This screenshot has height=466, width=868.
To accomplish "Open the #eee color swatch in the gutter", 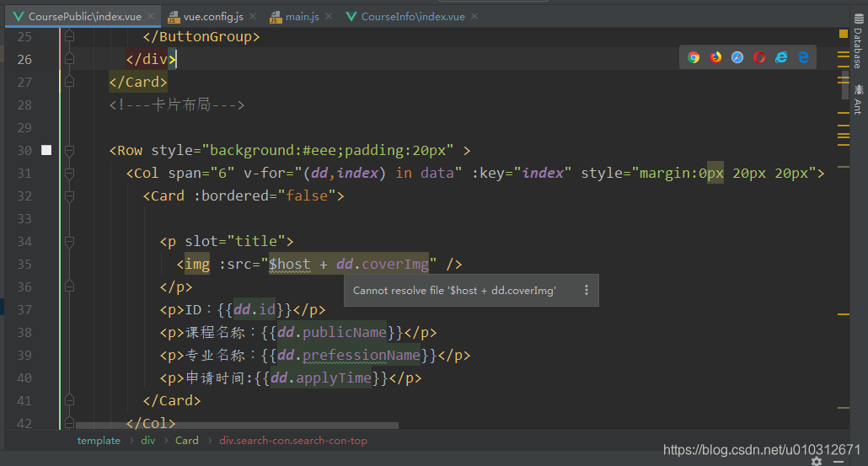I will coord(46,150).
